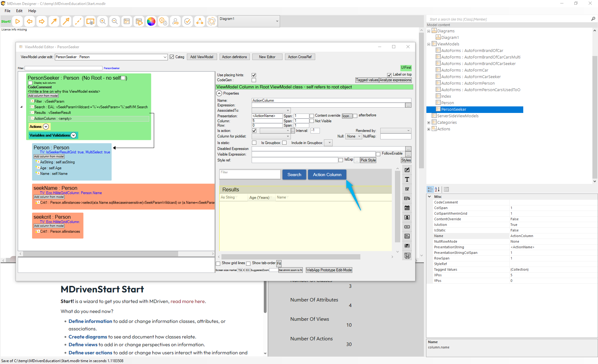
Task: Select the btn button widget icon
Action: 407,227
